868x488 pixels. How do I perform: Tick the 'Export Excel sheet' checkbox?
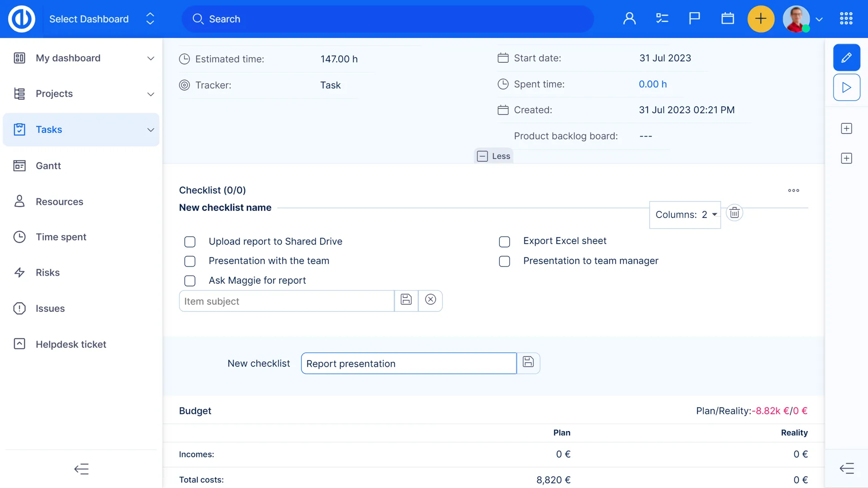coord(505,242)
